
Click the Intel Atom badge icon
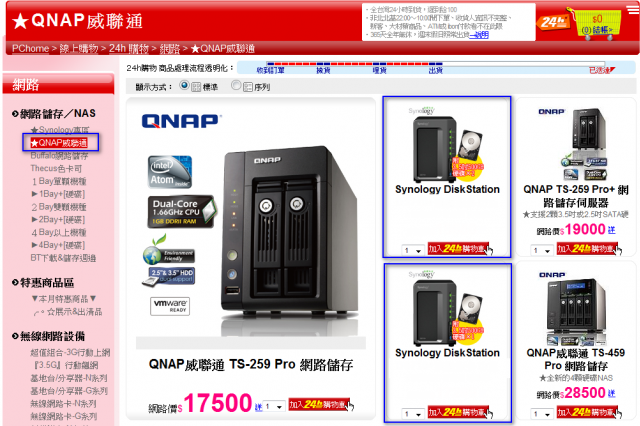(x=169, y=172)
